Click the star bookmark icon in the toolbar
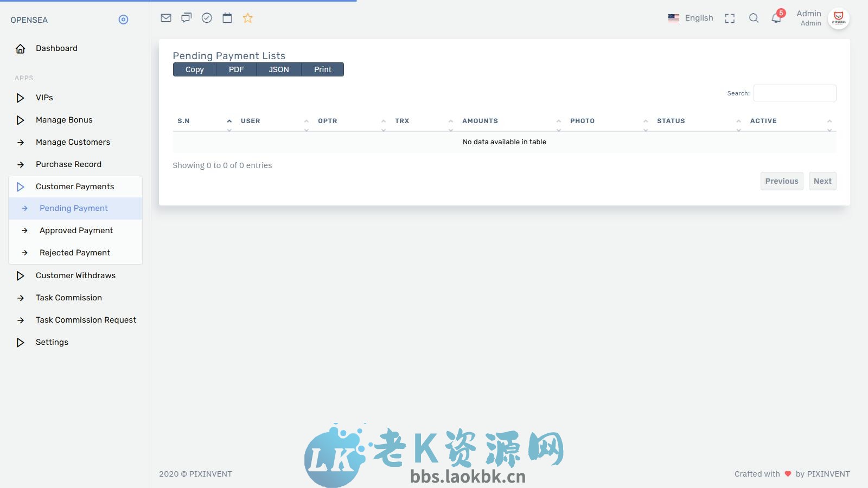 [x=247, y=18]
